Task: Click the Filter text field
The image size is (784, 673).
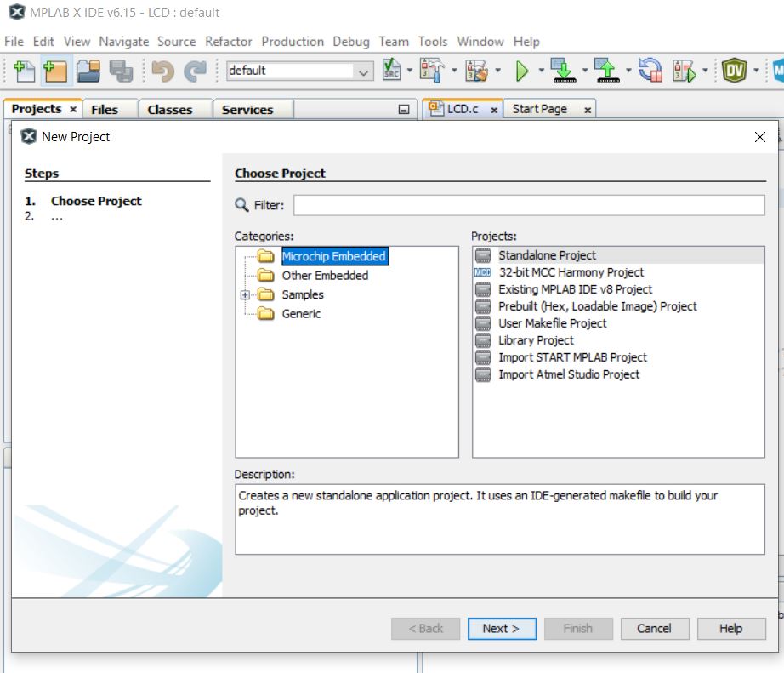Action: click(x=528, y=205)
